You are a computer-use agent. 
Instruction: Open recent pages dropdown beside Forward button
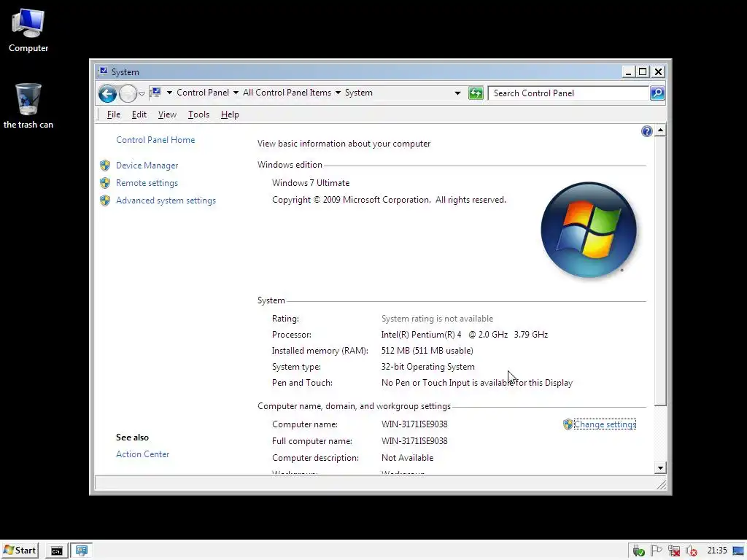click(x=142, y=93)
